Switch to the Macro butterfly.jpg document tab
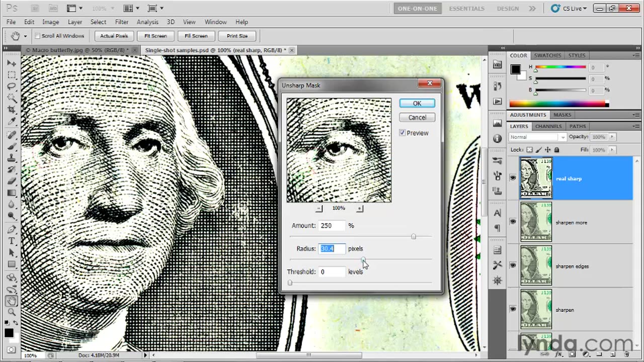 click(x=77, y=50)
